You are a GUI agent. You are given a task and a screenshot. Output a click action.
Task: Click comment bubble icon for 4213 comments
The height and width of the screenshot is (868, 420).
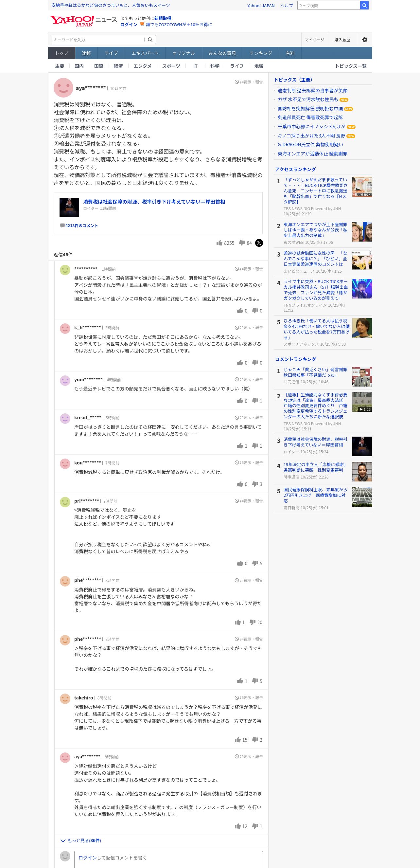tap(62, 226)
